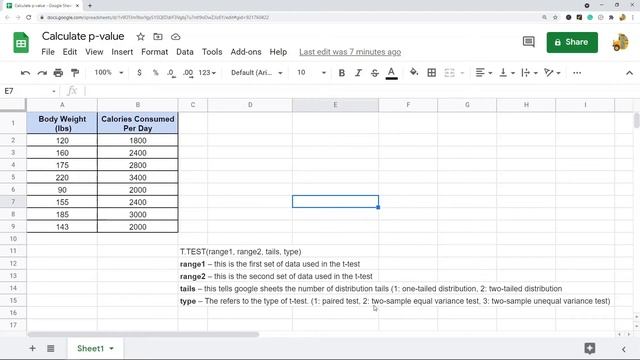
Task: Open vertical align dropdown
Action: pos(507,73)
